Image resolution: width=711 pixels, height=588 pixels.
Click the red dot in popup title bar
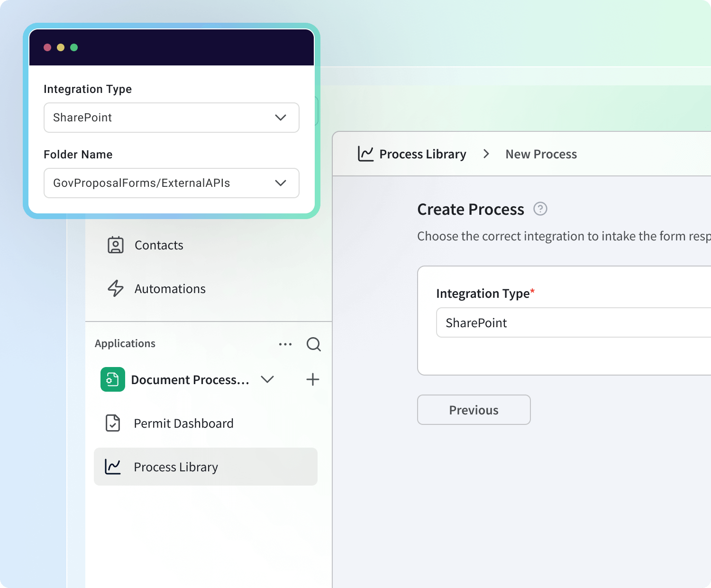pos(47,47)
